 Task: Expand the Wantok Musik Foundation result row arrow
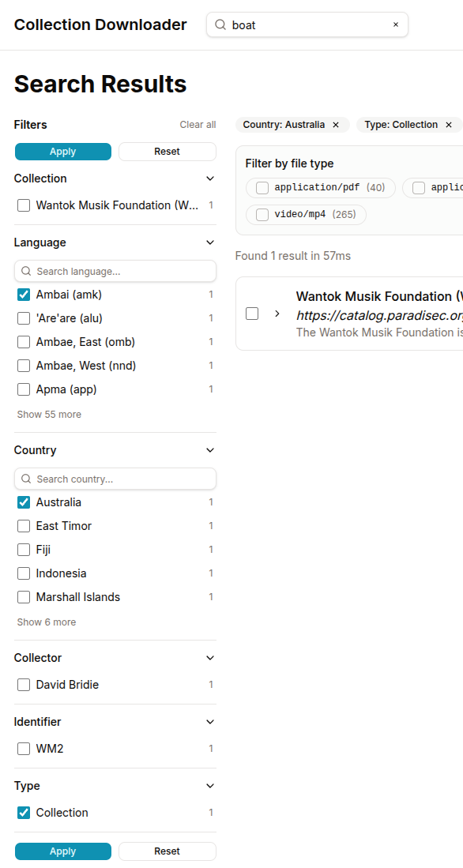277,314
